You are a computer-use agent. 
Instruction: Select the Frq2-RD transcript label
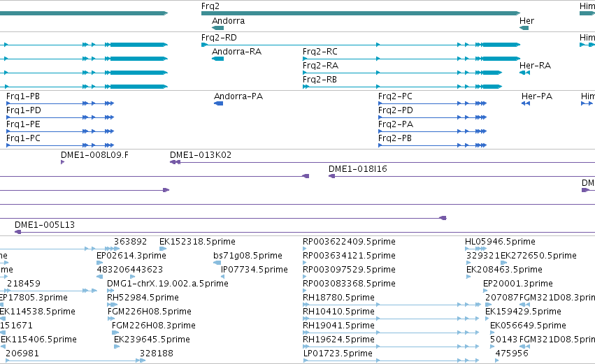219,38
